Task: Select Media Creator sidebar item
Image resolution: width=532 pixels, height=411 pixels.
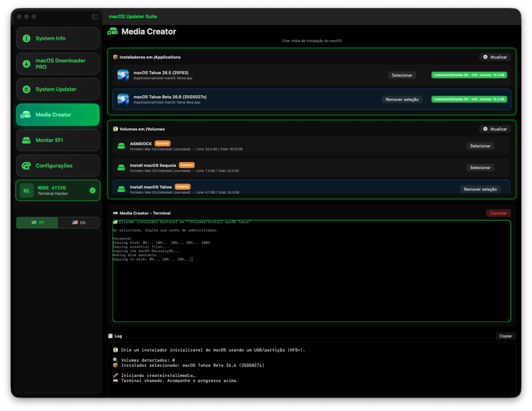Action: coord(57,115)
